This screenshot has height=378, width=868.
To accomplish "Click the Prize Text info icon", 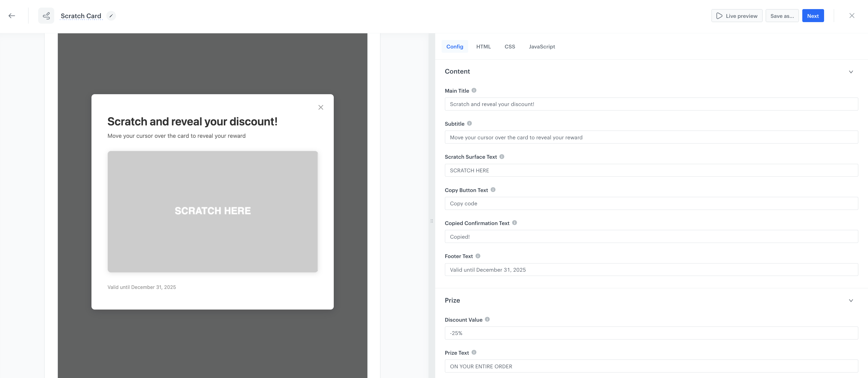I will 474,352.
